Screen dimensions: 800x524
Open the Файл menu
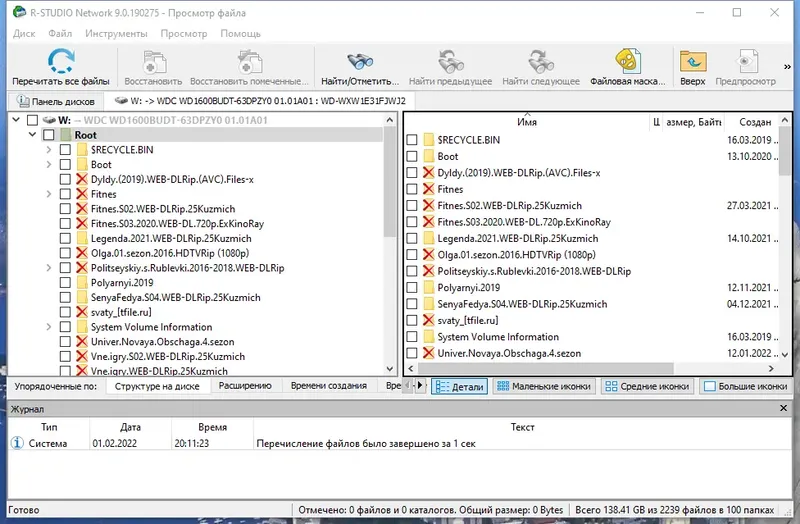[x=60, y=34]
